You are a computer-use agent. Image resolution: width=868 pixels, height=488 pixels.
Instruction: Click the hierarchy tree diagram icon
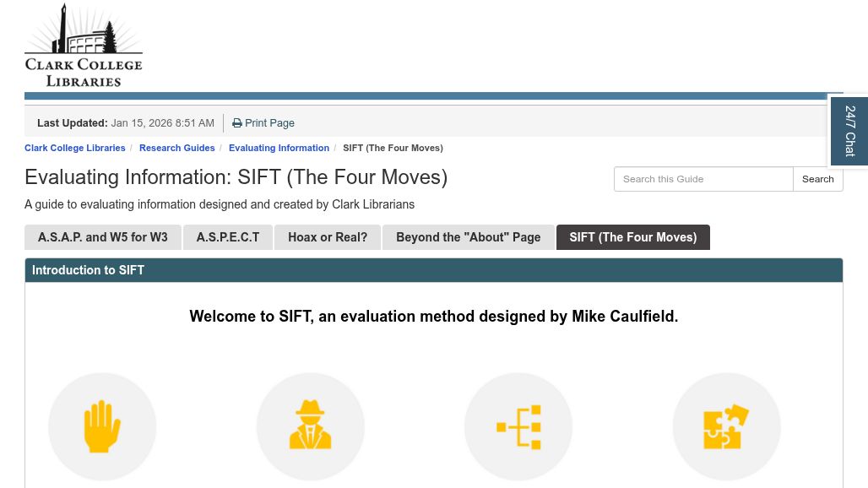pos(518,426)
